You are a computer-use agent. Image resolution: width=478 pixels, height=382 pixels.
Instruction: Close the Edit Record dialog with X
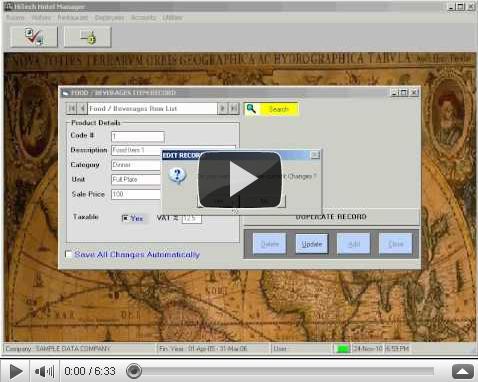pyautogui.click(x=315, y=155)
